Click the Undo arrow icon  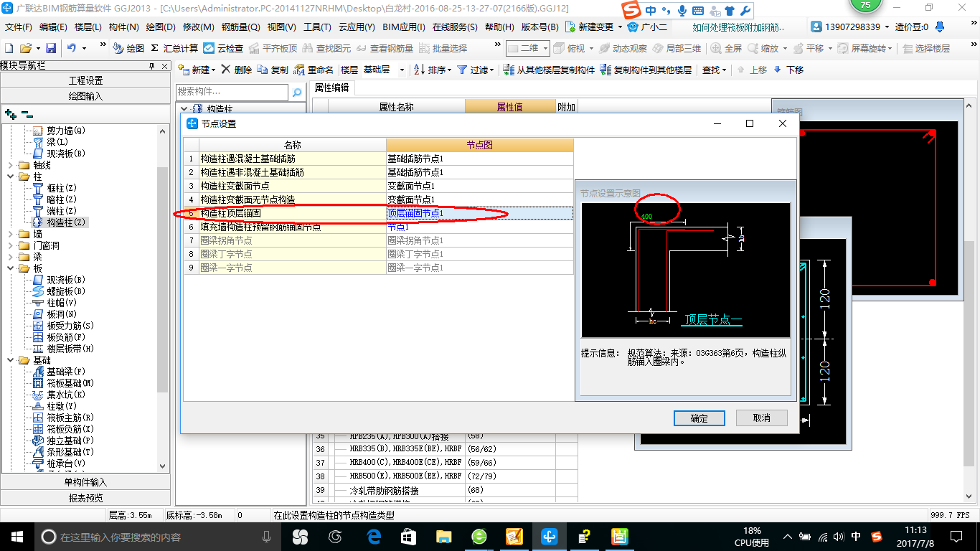72,48
